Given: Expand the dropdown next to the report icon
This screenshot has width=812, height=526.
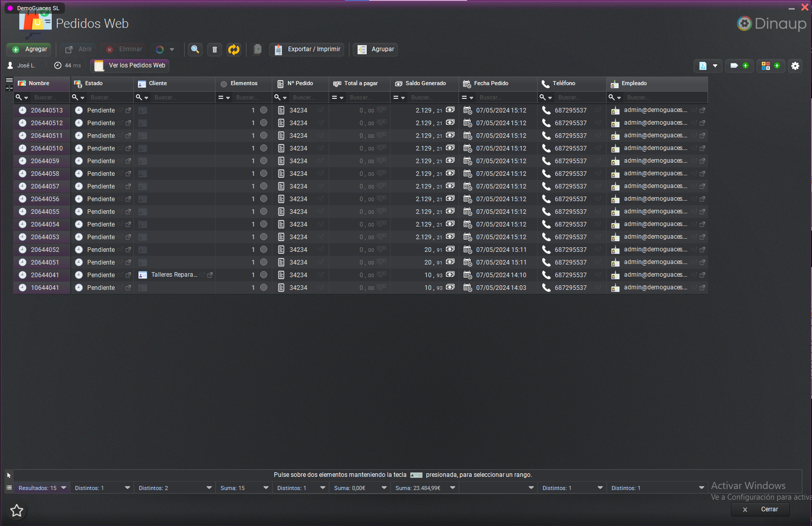Looking at the screenshot, I should tap(715, 66).
